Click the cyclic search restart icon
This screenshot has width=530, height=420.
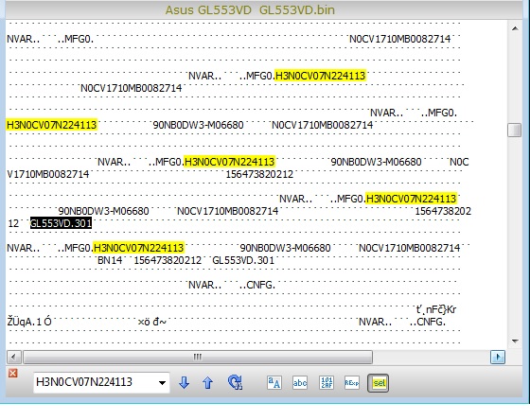[236, 382]
